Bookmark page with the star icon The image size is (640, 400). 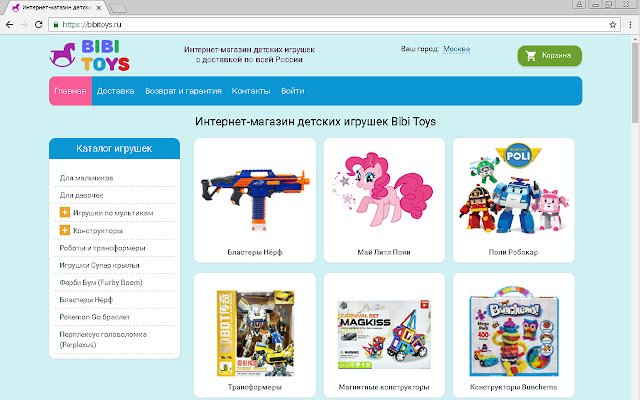pyautogui.click(x=612, y=24)
